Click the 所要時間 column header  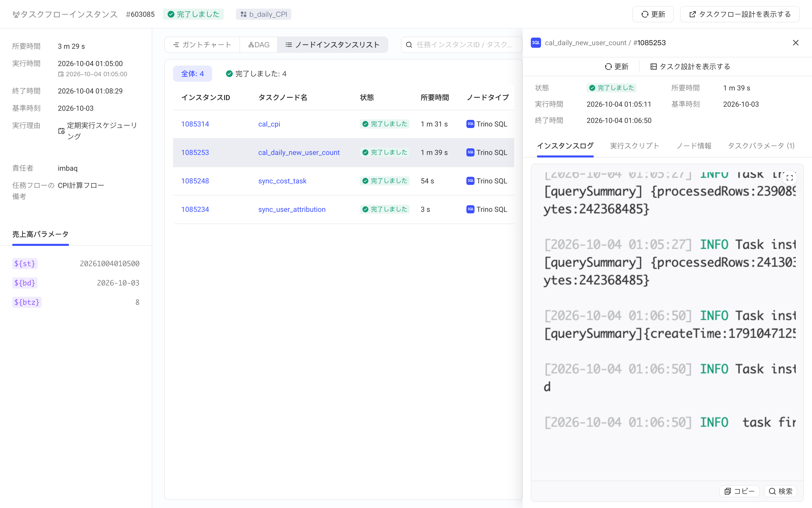click(435, 98)
